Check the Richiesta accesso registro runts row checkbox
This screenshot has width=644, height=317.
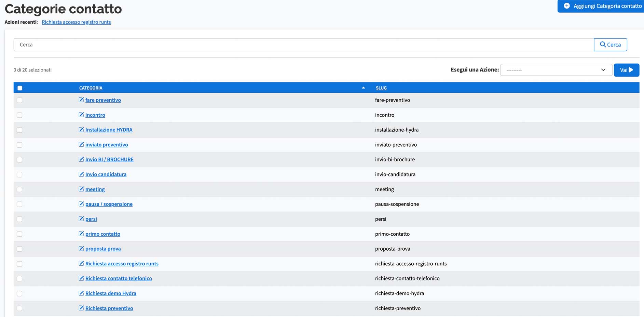tap(19, 264)
